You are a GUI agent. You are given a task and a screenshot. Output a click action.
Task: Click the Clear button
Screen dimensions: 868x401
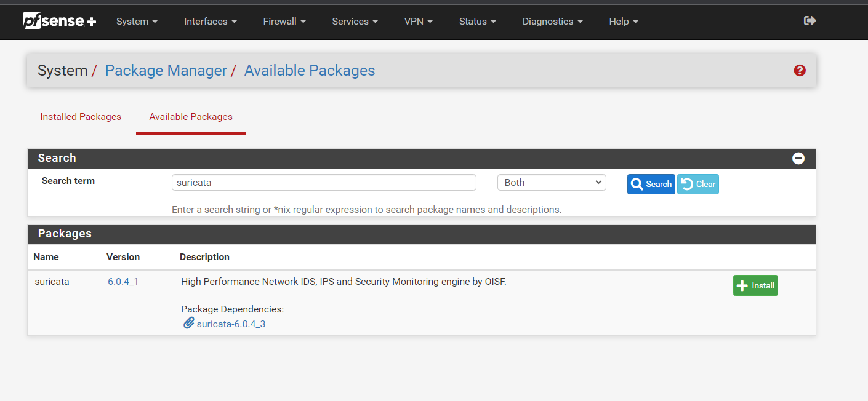tap(697, 184)
